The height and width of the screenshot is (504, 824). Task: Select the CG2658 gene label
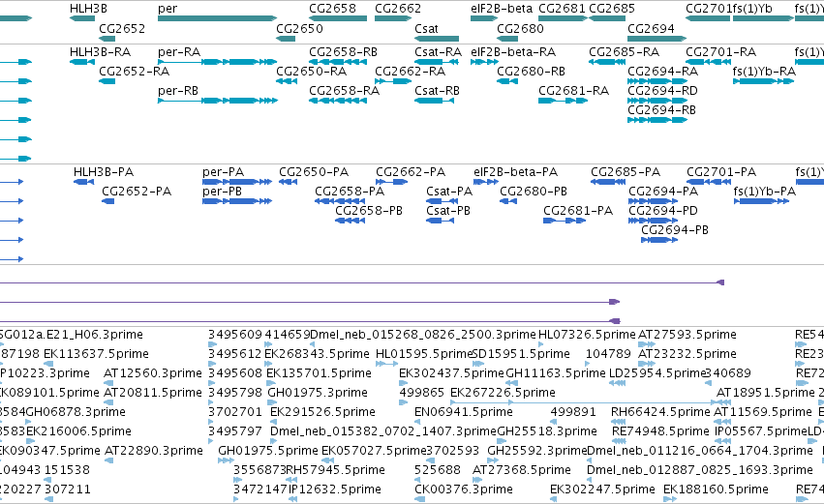[332, 9]
